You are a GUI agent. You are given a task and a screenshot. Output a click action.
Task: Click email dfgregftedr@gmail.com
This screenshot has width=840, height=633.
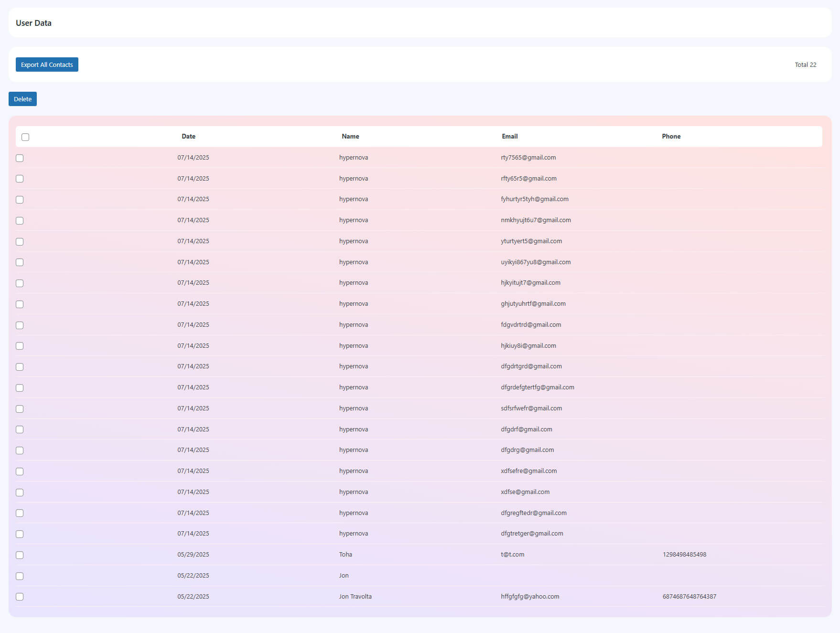[534, 513]
